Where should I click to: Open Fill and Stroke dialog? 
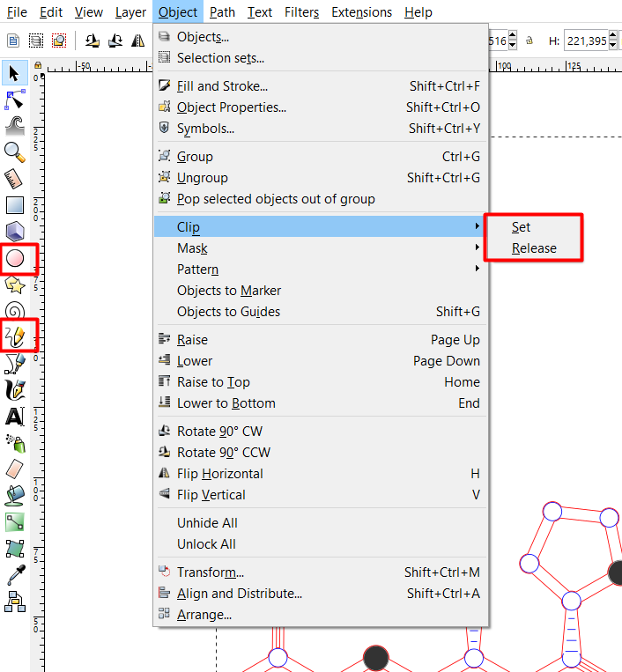click(321, 86)
